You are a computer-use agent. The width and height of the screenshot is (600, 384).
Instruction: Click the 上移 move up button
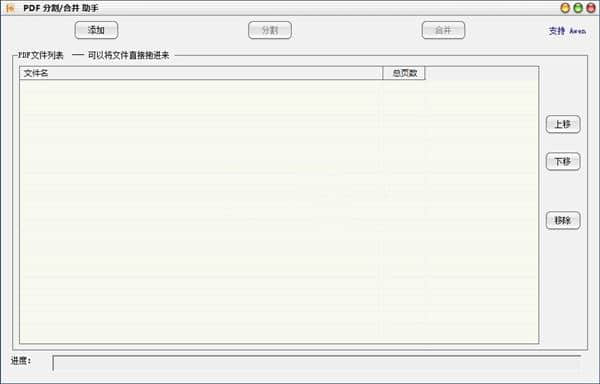[x=563, y=124]
